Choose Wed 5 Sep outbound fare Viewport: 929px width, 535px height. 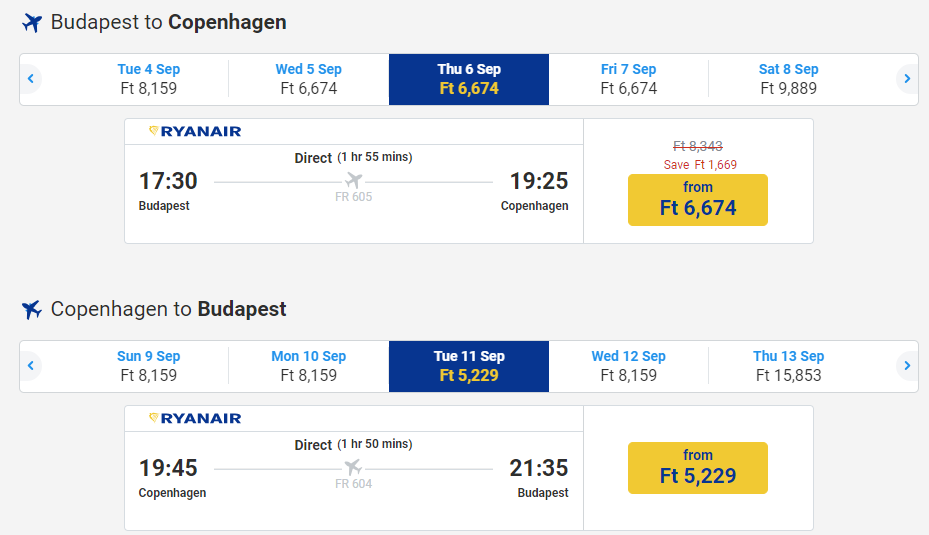[309, 79]
